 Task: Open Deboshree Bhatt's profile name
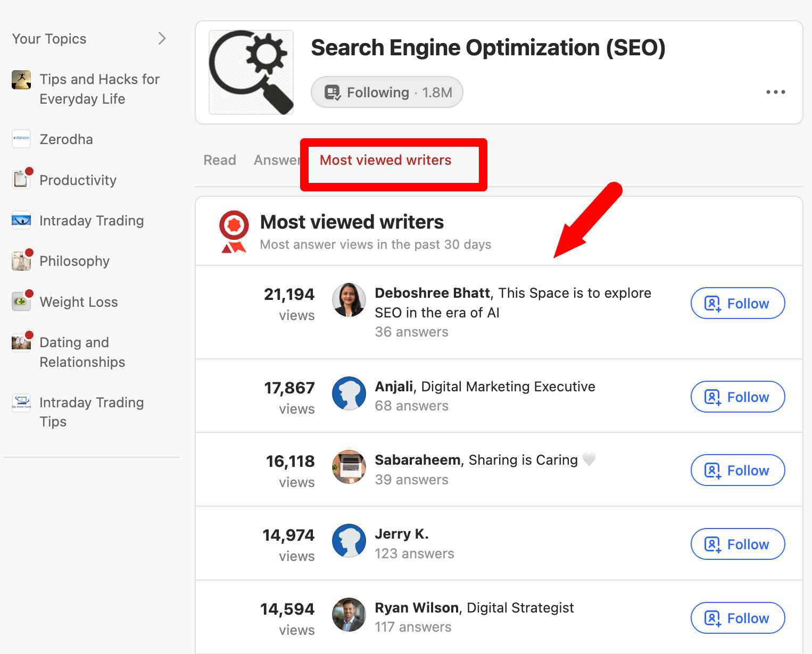click(x=432, y=293)
